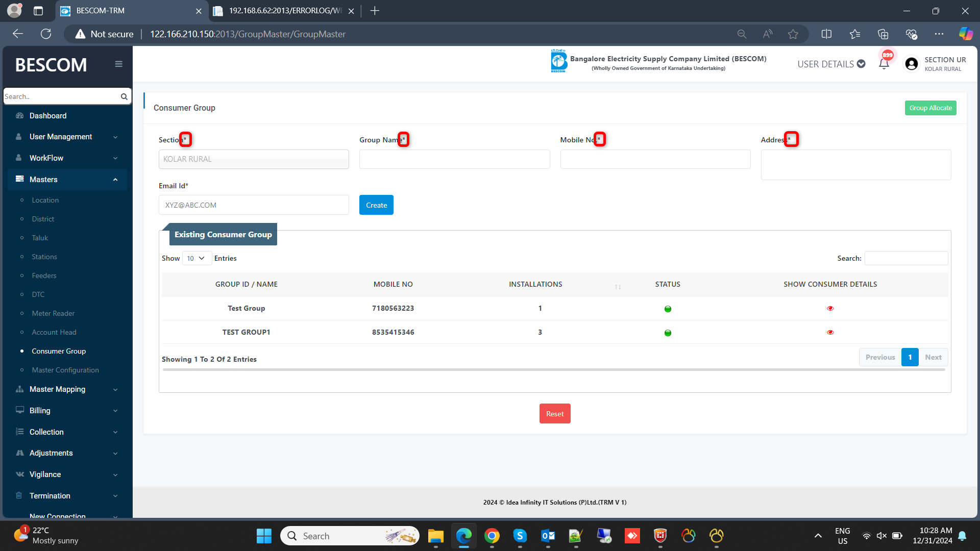The height and width of the screenshot is (551, 980).
Task: Click the Group Allocate button
Action: pos(930,108)
